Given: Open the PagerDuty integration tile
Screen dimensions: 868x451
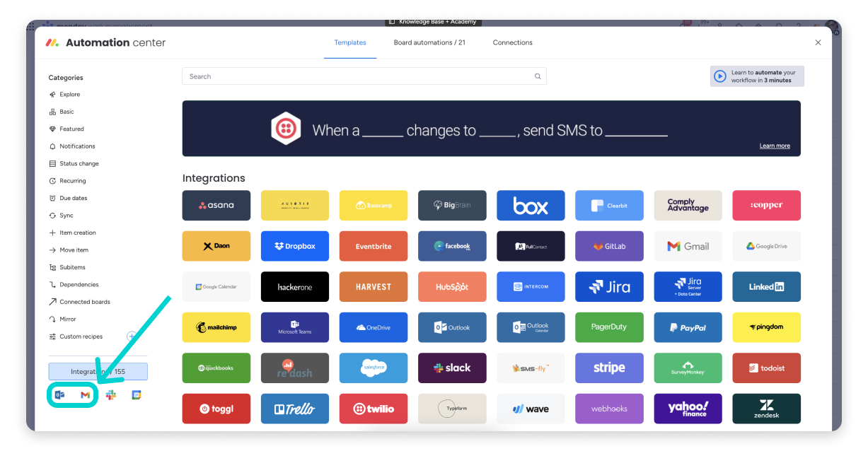Looking at the screenshot, I should (x=609, y=327).
